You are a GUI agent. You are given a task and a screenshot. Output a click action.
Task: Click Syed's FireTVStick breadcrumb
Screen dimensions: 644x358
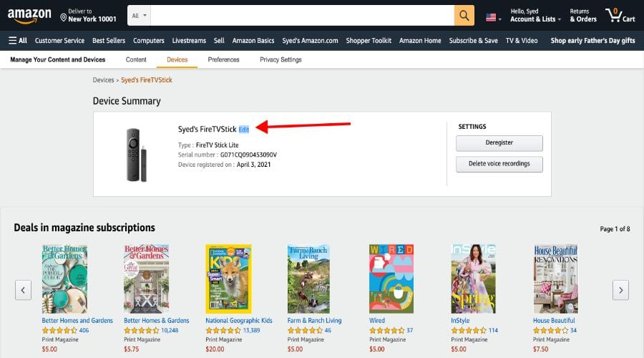pos(147,80)
